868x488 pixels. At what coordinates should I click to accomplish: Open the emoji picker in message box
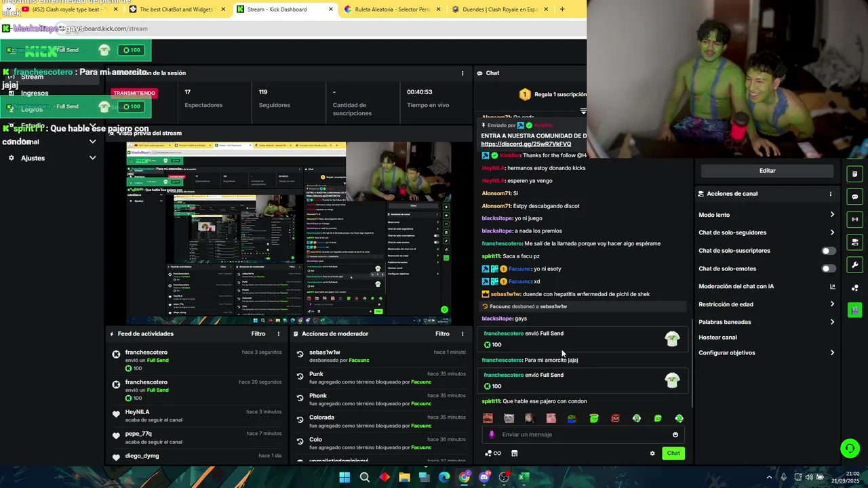[675, 434]
